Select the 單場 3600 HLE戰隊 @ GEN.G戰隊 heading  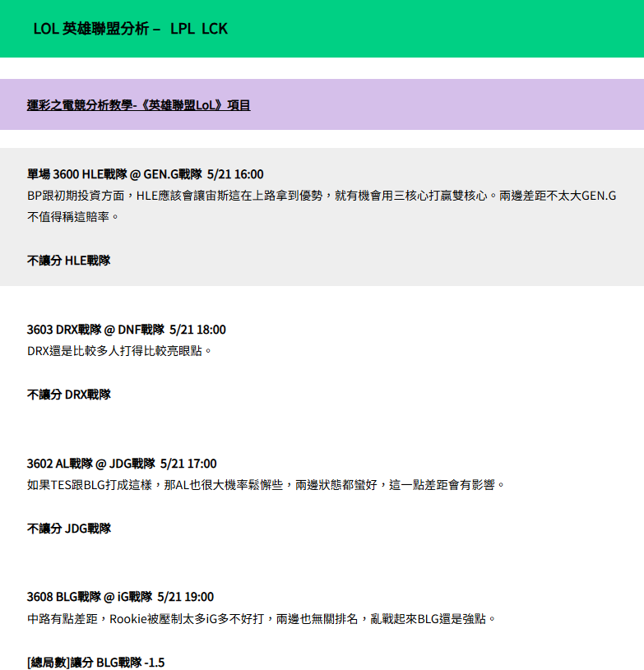(146, 174)
